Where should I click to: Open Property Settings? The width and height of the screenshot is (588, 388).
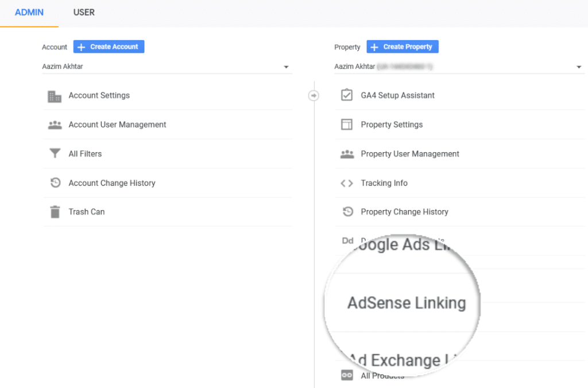tap(392, 125)
